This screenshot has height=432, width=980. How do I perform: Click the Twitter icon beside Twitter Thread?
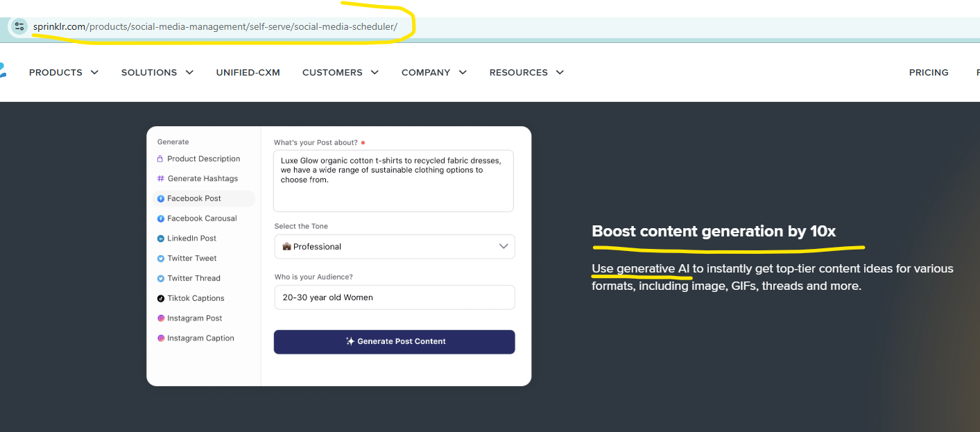tap(161, 279)
